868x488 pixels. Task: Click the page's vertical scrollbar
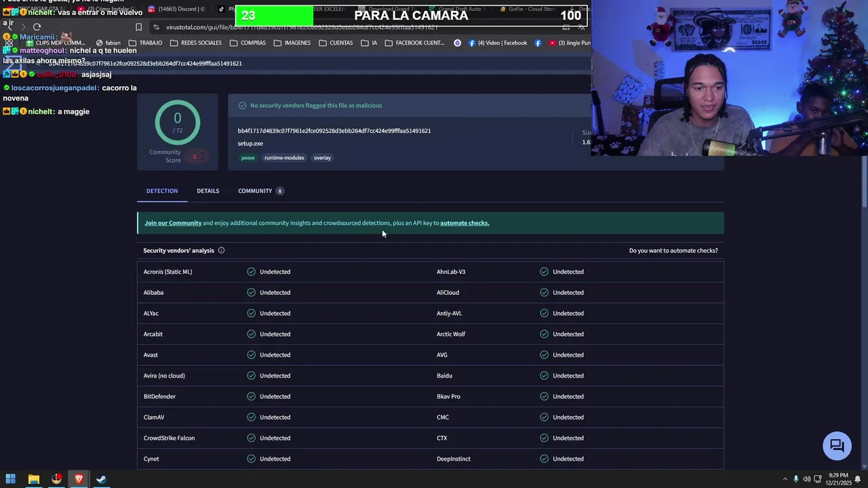(864, 182)
